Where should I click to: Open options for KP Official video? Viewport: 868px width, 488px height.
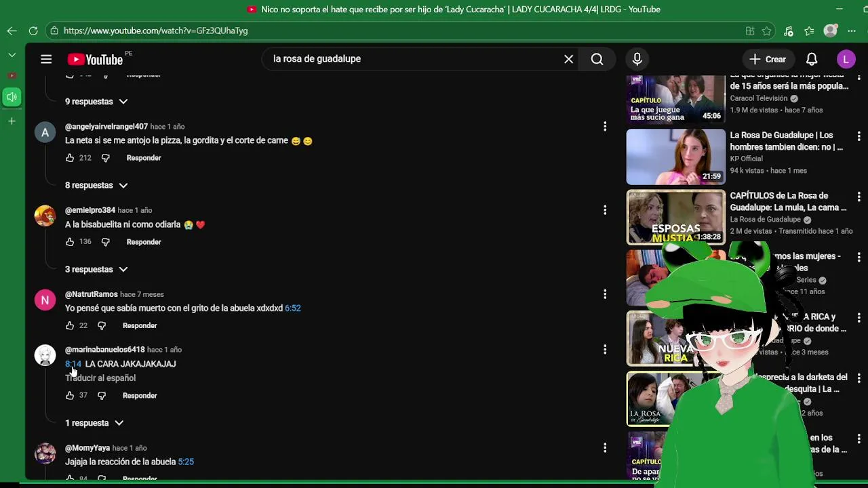(859, 137)
